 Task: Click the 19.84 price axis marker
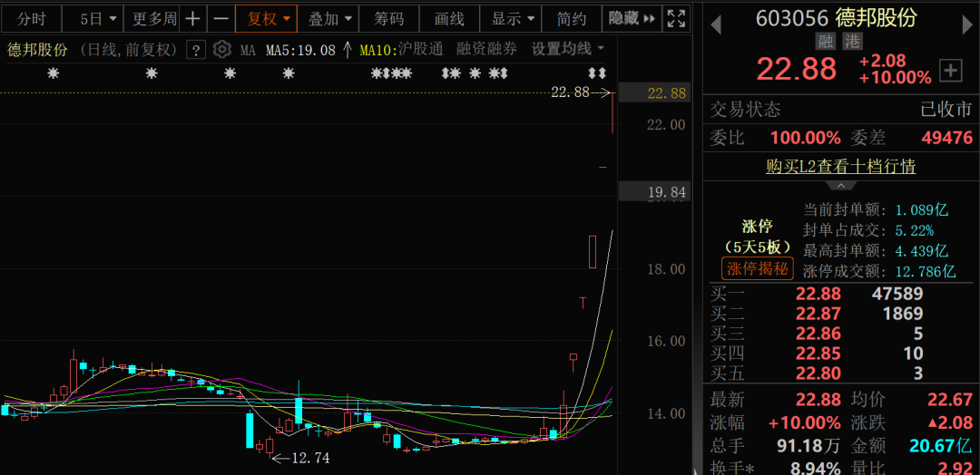click(666, 191)
